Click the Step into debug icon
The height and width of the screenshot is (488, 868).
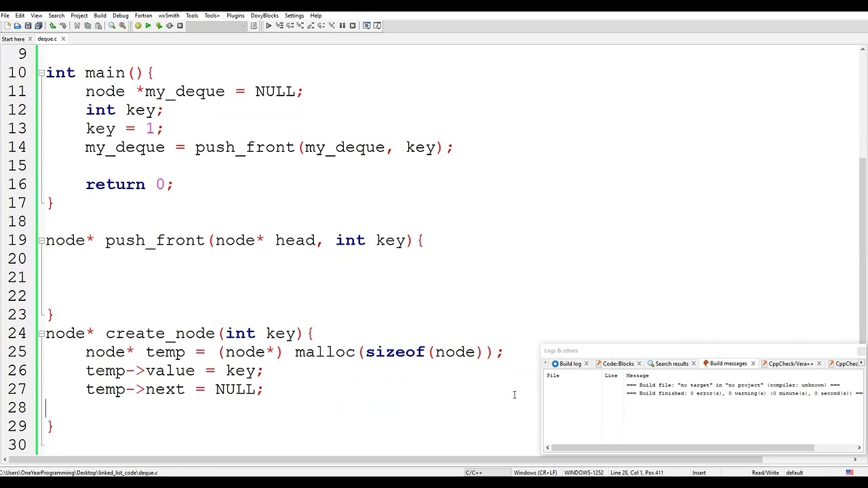coord(300,26)
